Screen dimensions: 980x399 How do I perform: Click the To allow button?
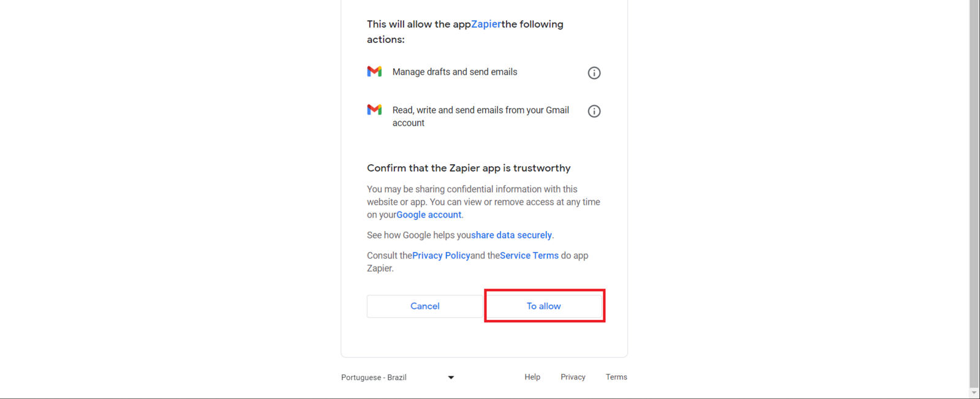click(544, 306)
